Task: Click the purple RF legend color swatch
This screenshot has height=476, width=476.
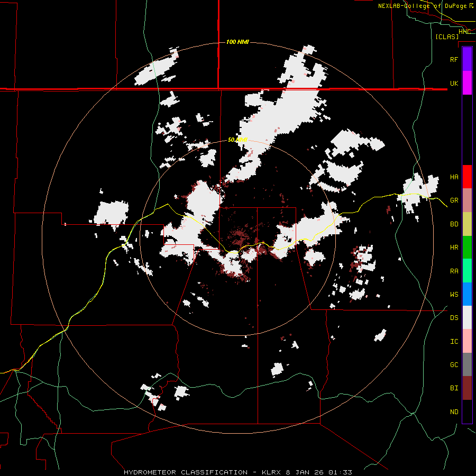Action: (467, 59)
